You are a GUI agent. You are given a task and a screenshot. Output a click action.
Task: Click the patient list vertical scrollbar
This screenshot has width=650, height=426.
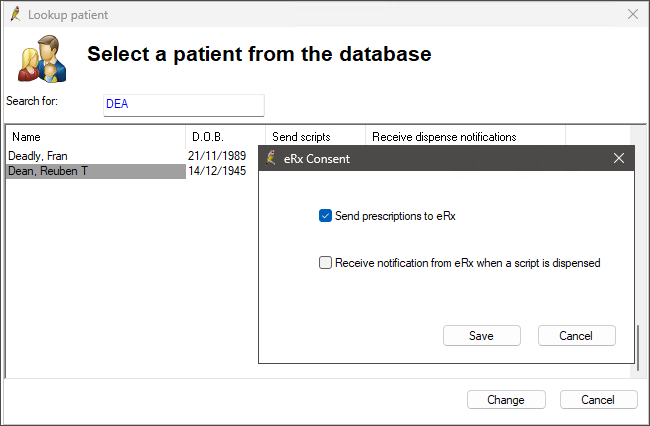638,252
